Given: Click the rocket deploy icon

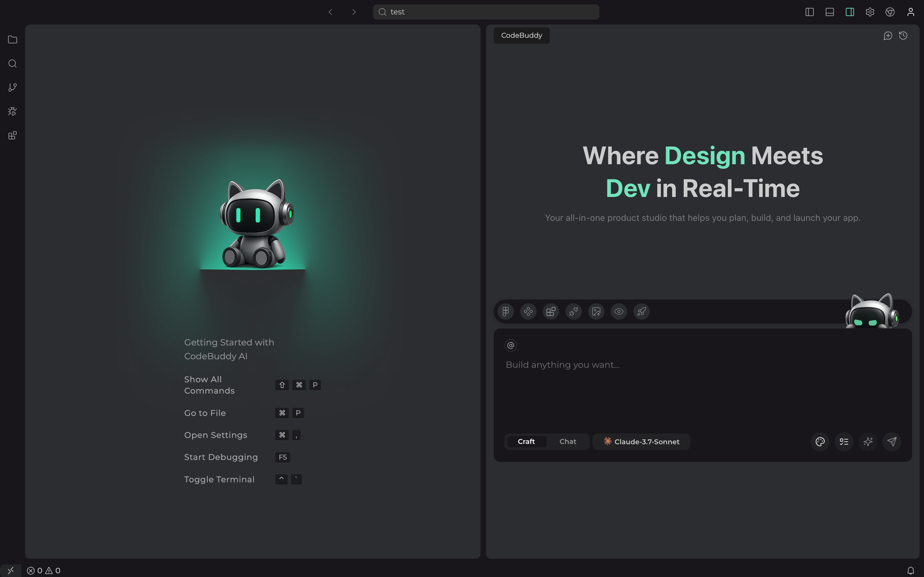Looking at the screenshot, I should (x=641, y=312).
